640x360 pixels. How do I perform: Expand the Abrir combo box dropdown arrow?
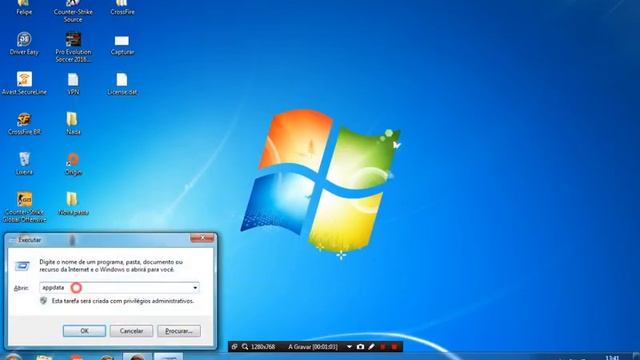[x=195, y=288]
